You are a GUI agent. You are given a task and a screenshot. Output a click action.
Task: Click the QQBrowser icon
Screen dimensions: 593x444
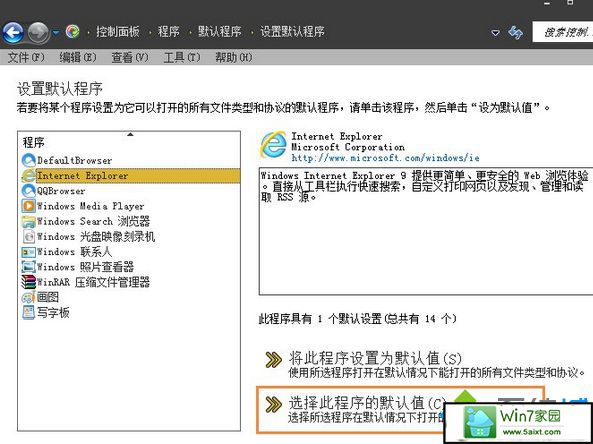pyautogui.click(x=28, y=191)
